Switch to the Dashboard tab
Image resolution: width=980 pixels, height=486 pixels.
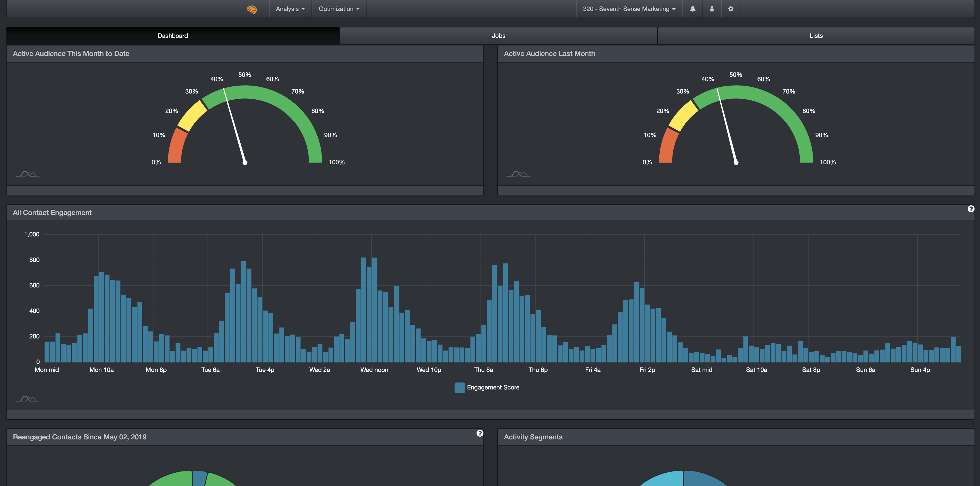(x=173, y=36)
